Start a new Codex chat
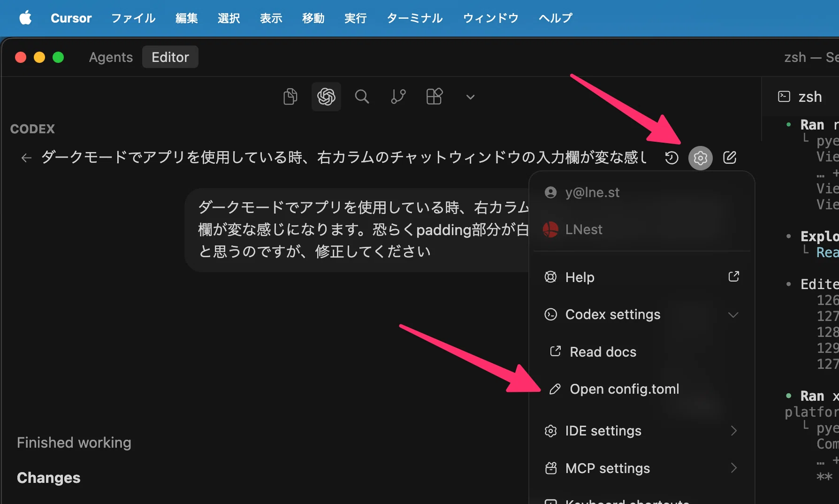The width and height of the screenshot is (839, 504). point(730,158)
